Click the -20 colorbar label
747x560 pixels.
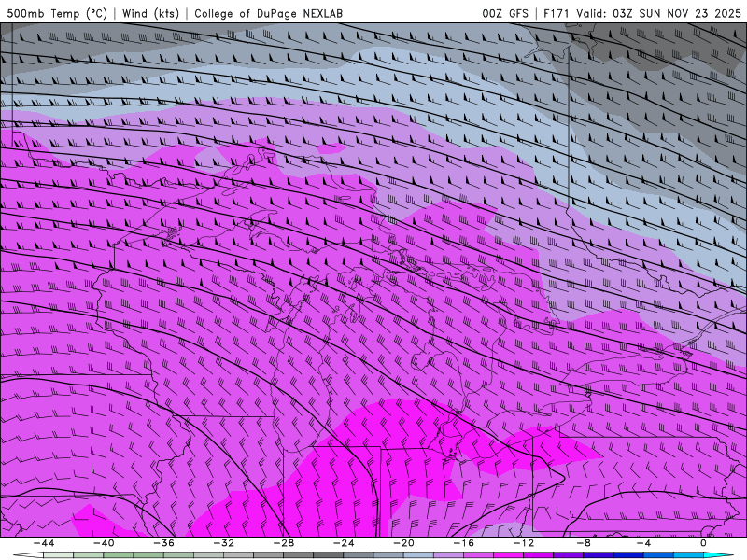tap(403, 543)
